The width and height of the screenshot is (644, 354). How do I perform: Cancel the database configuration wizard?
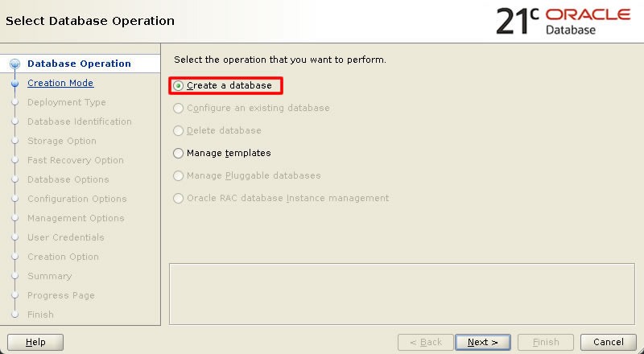pos(609,342)
